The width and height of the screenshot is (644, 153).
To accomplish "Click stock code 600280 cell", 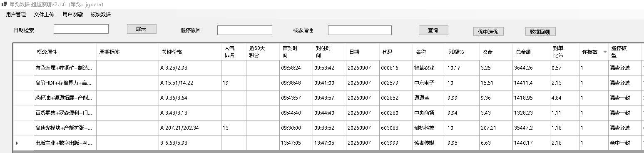I will click(396, 113).
